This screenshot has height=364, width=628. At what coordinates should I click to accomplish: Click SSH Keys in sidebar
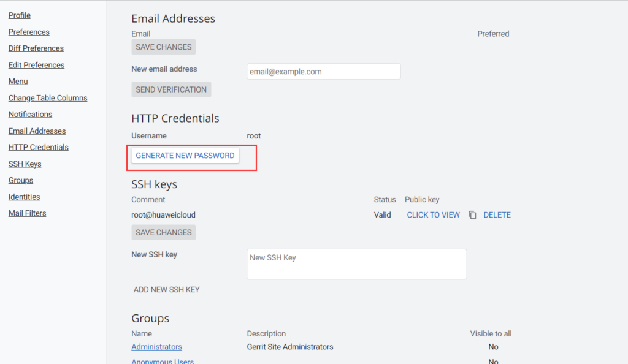(x=25, y=164)
